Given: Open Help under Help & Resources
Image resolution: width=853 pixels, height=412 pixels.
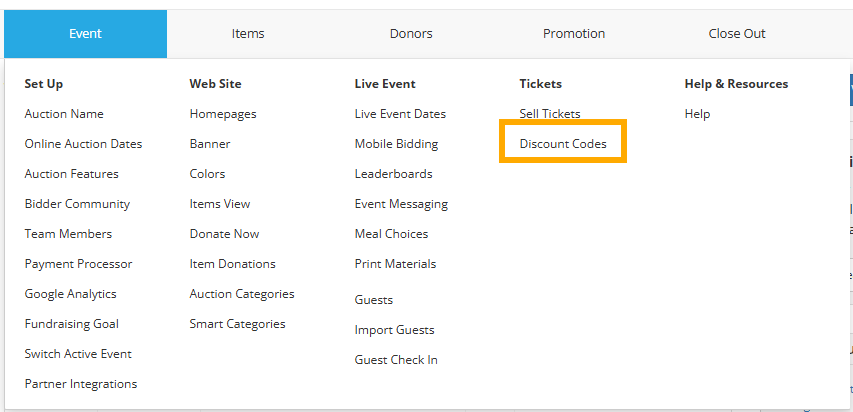Looking at the screenshot, I should coord(697,114).
